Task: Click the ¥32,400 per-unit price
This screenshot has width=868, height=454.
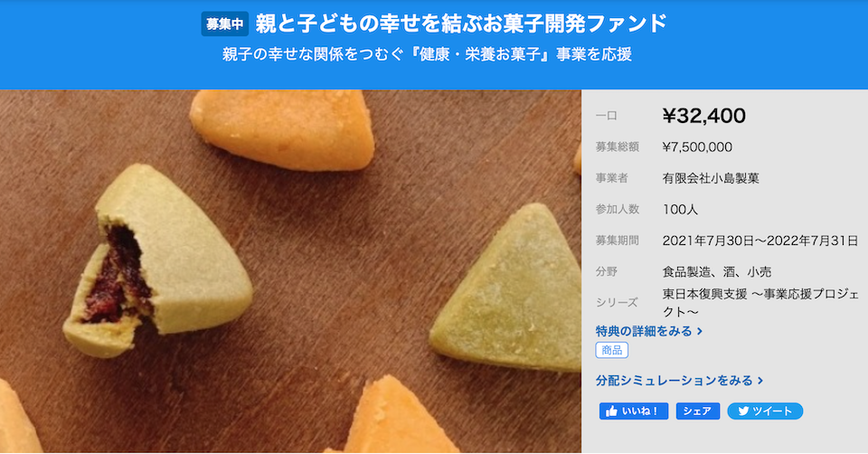Action: click(704, 116)
